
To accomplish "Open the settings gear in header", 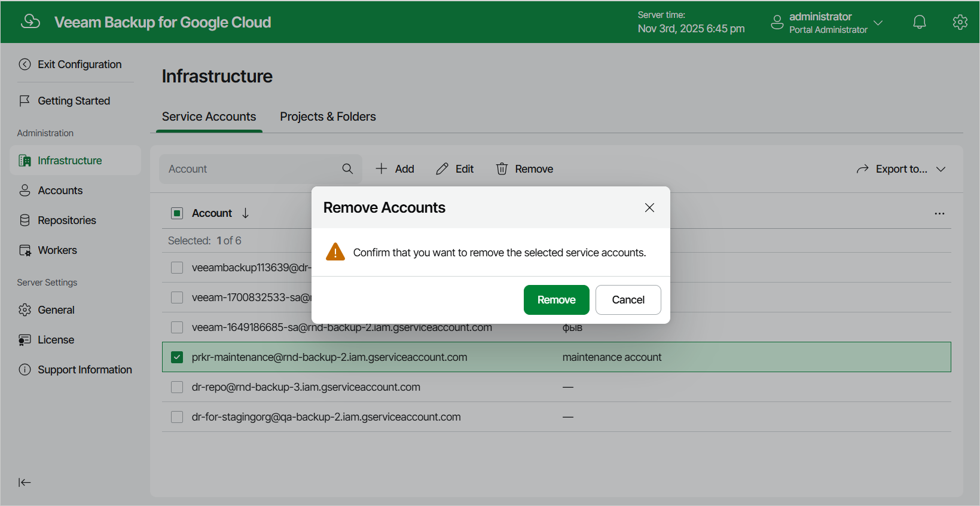I will click(x=960, y=22).
